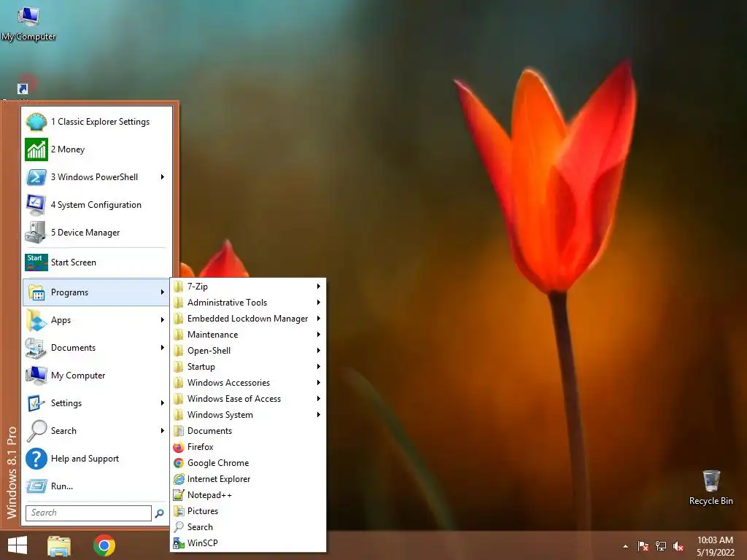
Task: Click the Programs folder icon
Action: [x=36, y=292]
